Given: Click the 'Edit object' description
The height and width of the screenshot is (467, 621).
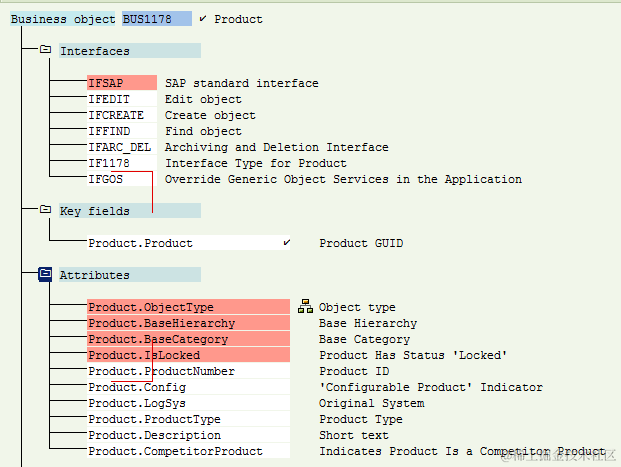Looking at the screenshot, I should point(203,99).
